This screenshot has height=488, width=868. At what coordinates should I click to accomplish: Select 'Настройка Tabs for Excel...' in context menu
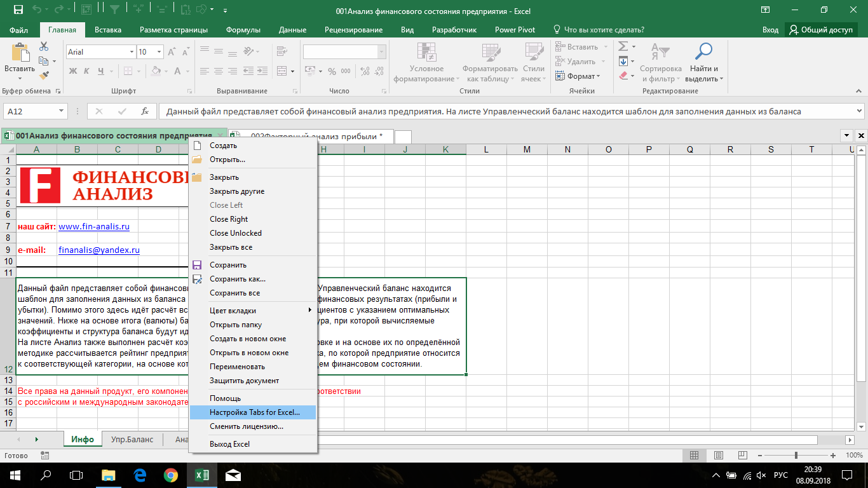pos(254,412)
